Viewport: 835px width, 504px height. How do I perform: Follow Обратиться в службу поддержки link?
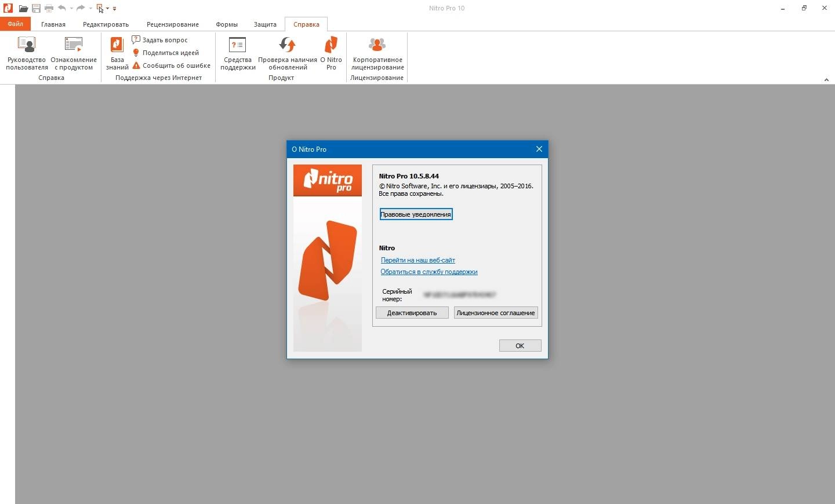pyautogui.click(x=429, y=272)
